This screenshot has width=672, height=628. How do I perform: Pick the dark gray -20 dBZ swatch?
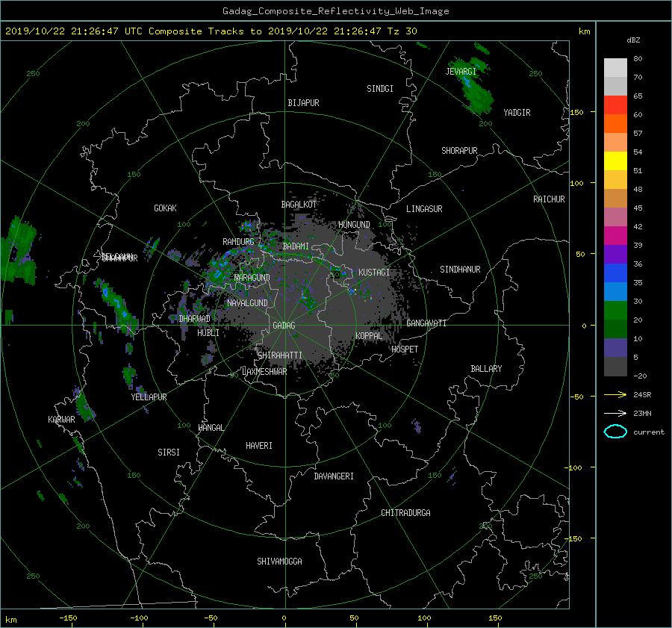tap(615, 367)
